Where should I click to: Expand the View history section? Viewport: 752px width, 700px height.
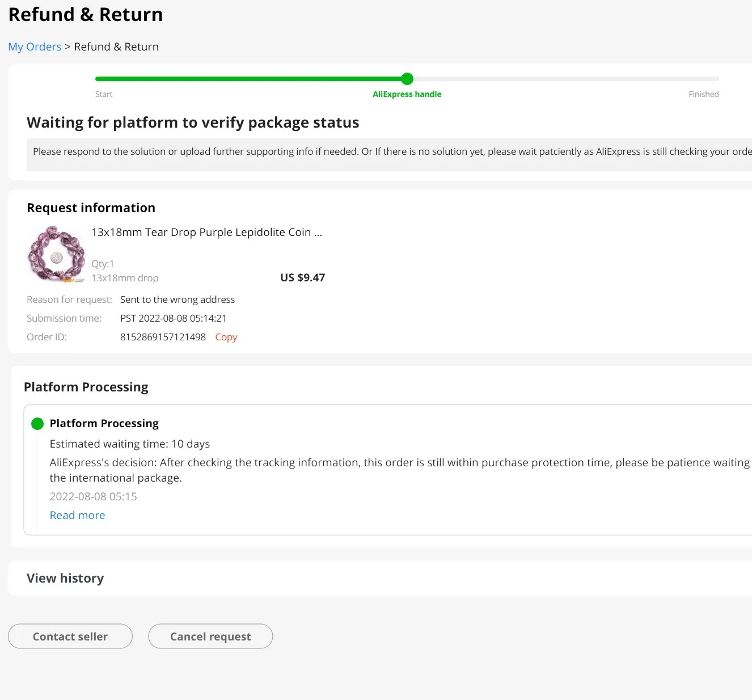pyautogui.click(x=65, y=578)
